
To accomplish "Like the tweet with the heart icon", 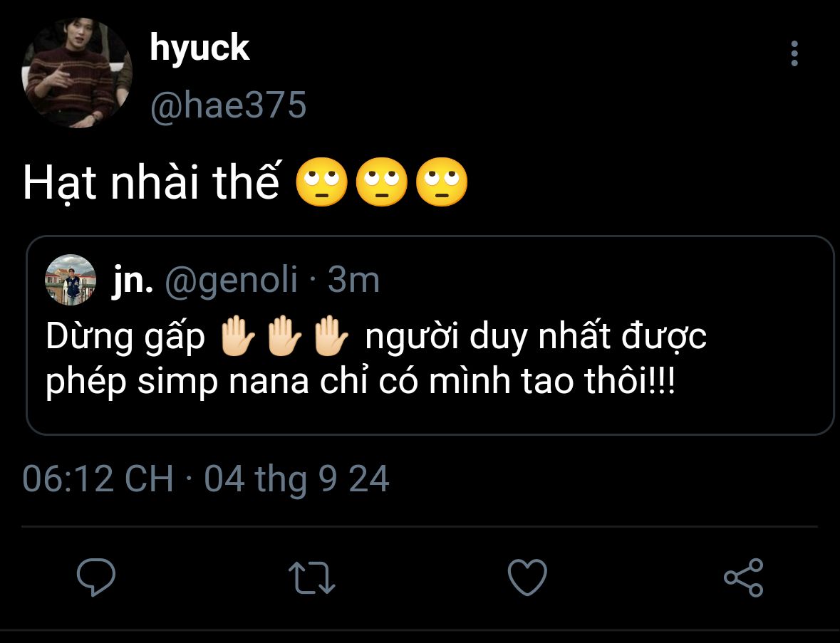I will (x=527, y=577).
